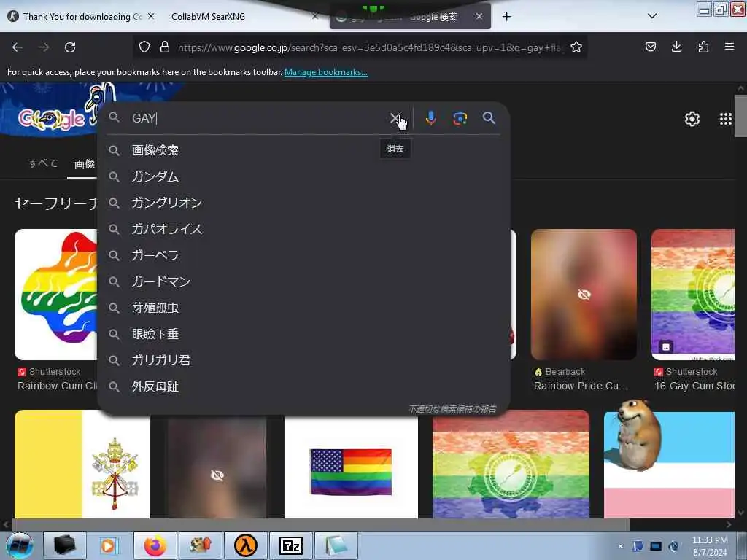Open the Google apps grid
This screenshot has height=560, width=747.
tap(725, 119)
